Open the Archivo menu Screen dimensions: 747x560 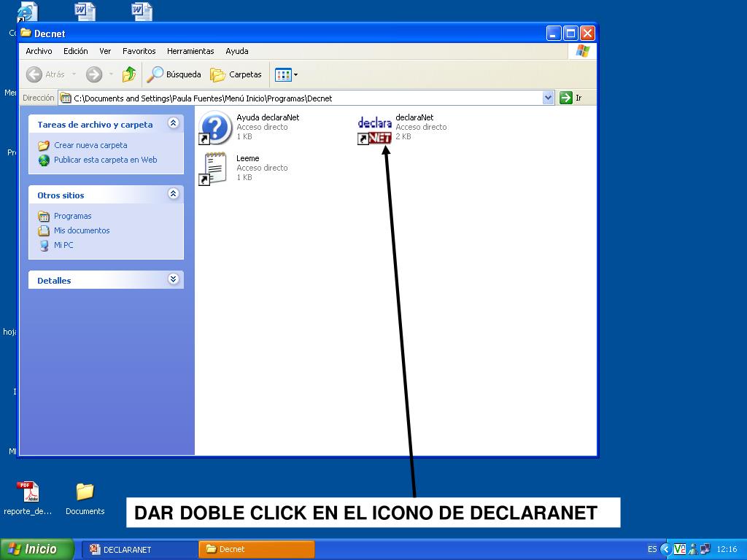(x=39, y=51)
